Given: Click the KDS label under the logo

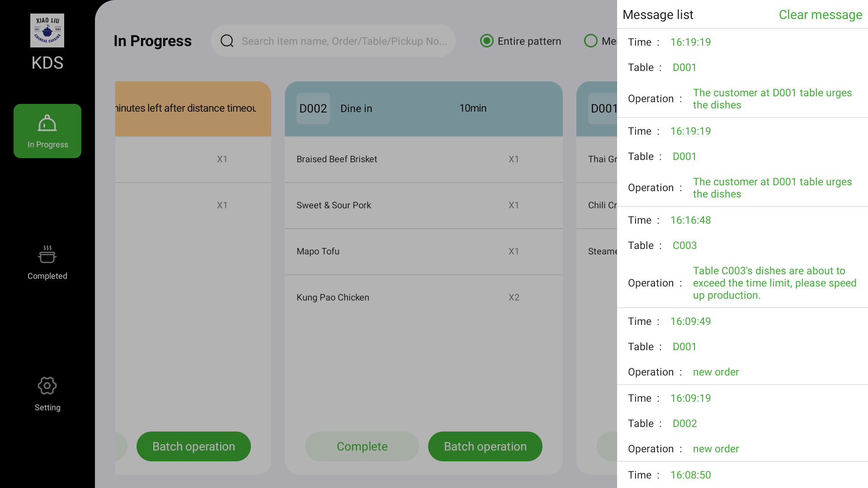Looking at the screenshot, I should [x=47, y=63].
